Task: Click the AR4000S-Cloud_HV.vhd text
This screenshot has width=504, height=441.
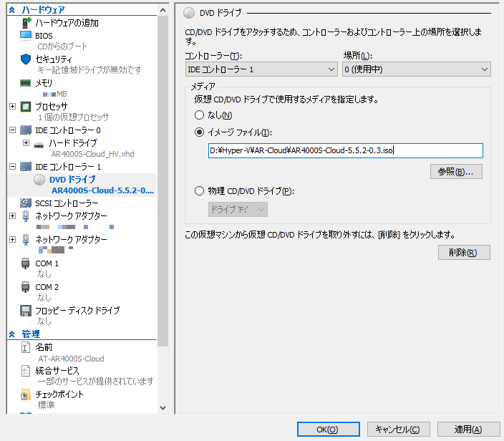Action: (x=92, y=154)
